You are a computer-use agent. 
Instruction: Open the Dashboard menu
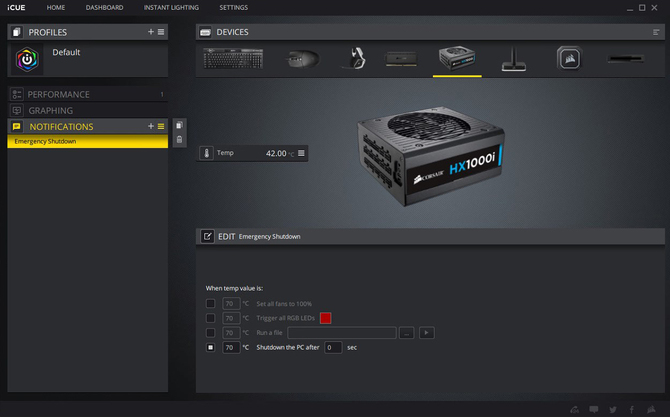(104, 8)
